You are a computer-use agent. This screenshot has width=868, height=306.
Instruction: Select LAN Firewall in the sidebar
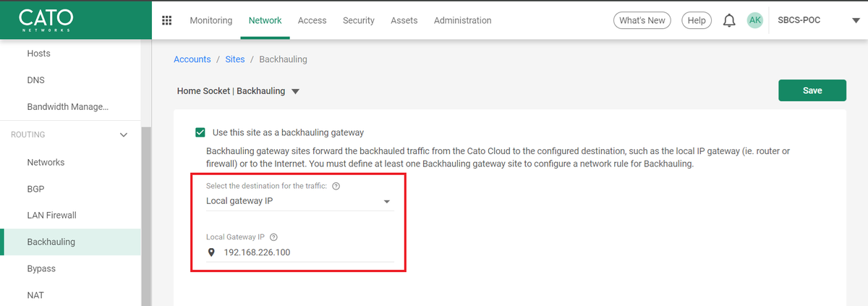51,215
